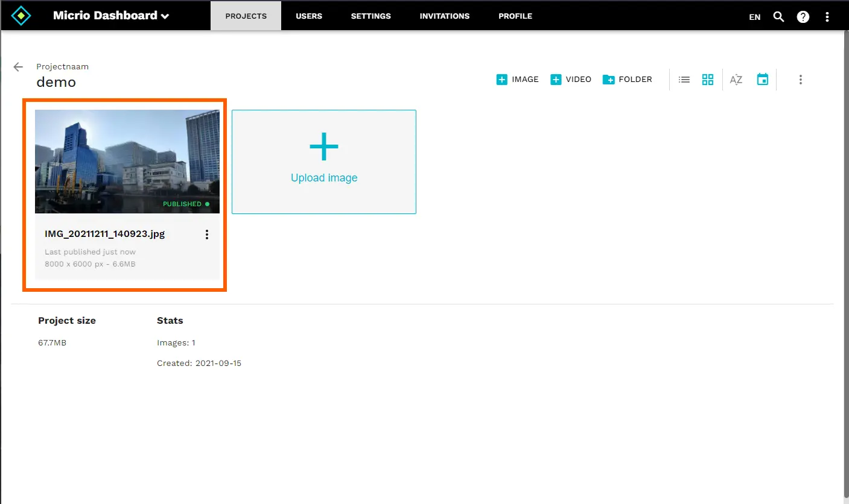Screen dimensions: 849x504
Task: Open the SETTINGS tab
Action: [x=370, y=16]
